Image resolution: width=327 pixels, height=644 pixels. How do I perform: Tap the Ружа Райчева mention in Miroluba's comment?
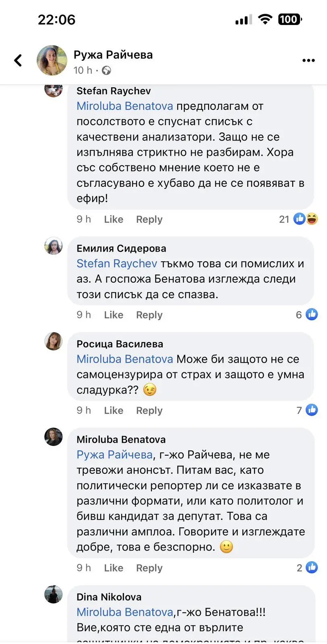(114, 455)
